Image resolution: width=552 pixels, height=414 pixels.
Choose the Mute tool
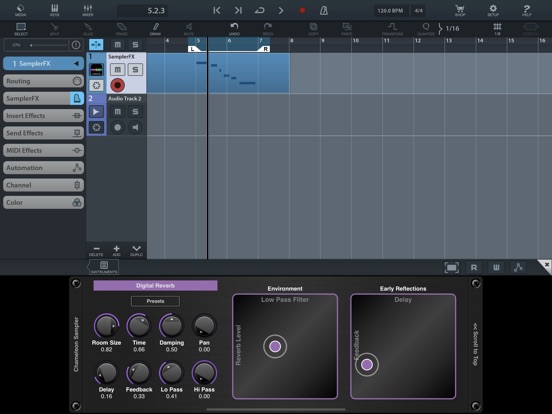(189, 29)
